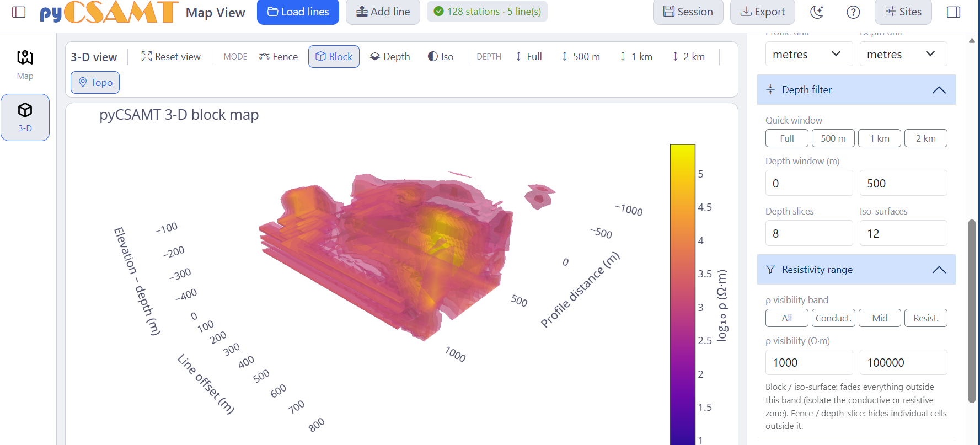The height and width of the screenshot is (445, 980).
Task: Set toolbar depth to Full
Action: pyautogui.click(x=529, y=56)
